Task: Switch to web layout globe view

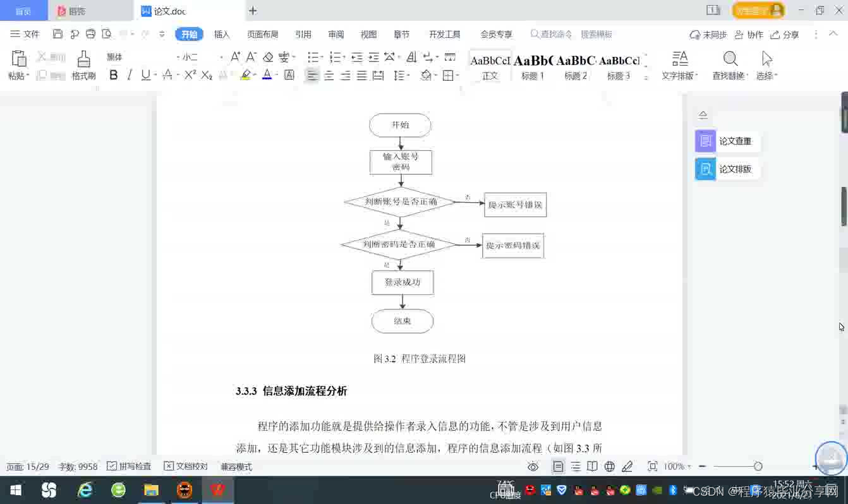Action: point(609,467)
